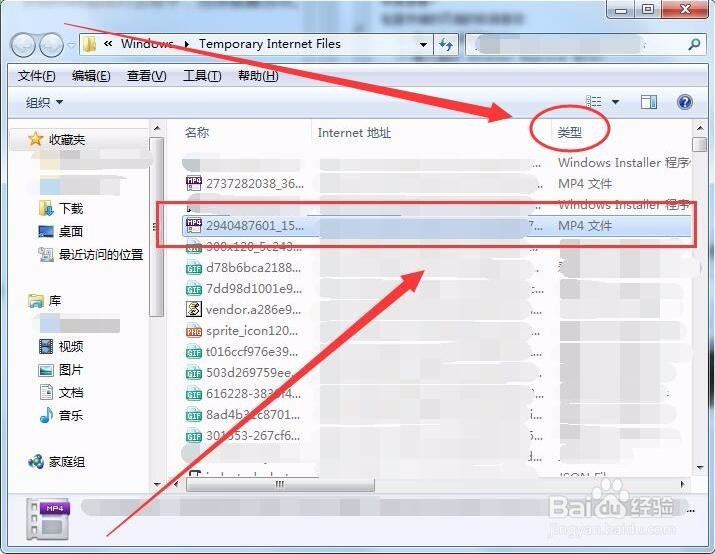Select the GIF file d78b6bca2188...

(254, 268)
